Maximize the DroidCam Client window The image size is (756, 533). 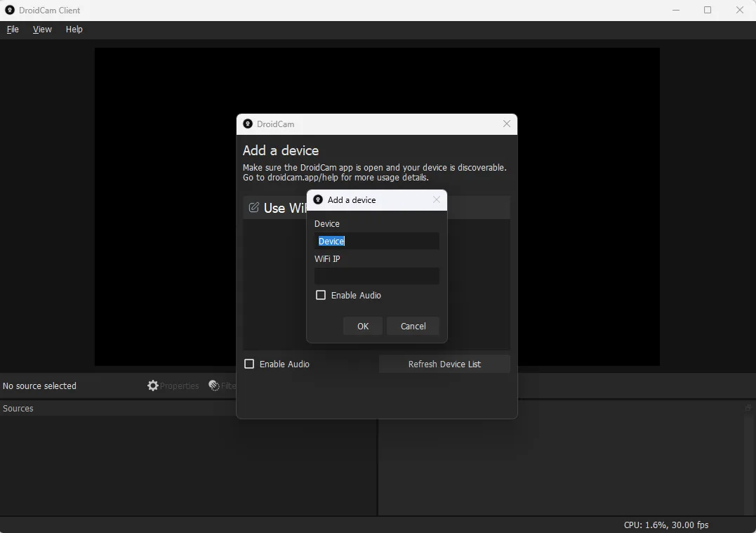[708, 10]
